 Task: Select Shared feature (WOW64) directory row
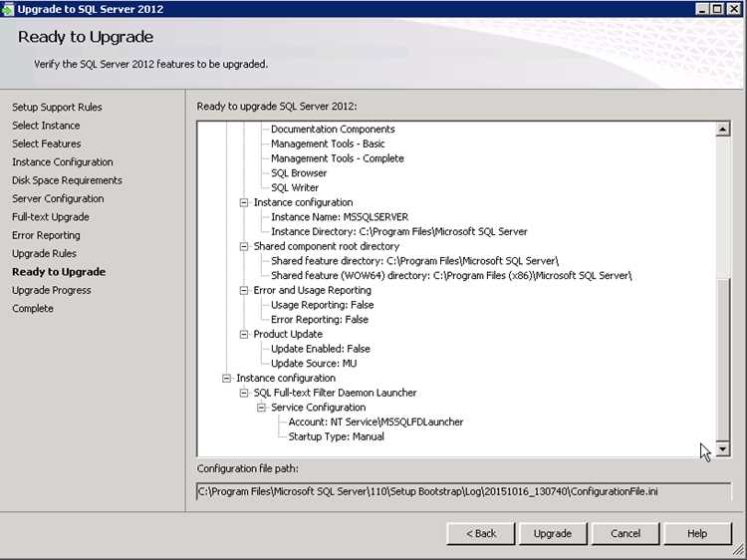pos(451,275)
